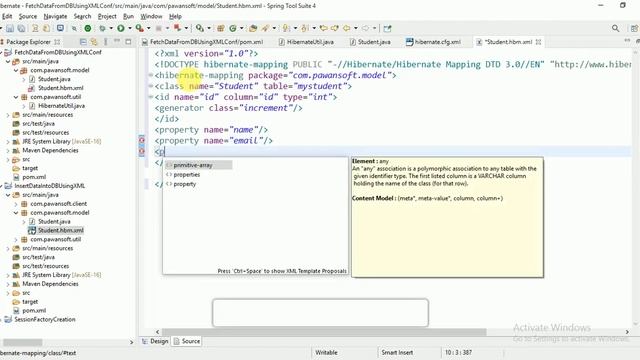640x360 pixels.
Task: Close the Package Explorer view tab
Action: tap(57, 42)
